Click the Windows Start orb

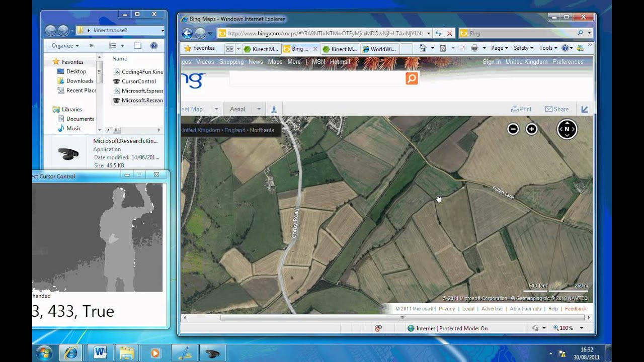(x=44, y=353)
